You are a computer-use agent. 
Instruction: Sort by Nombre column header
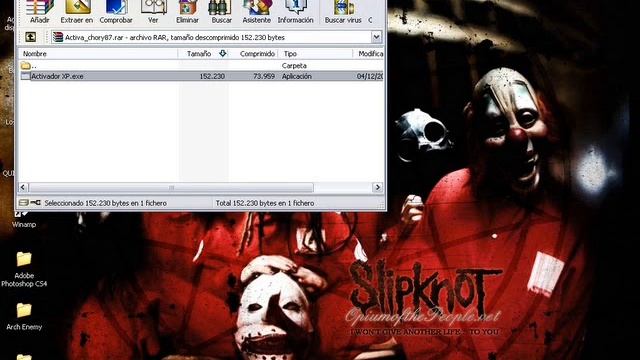98,53
